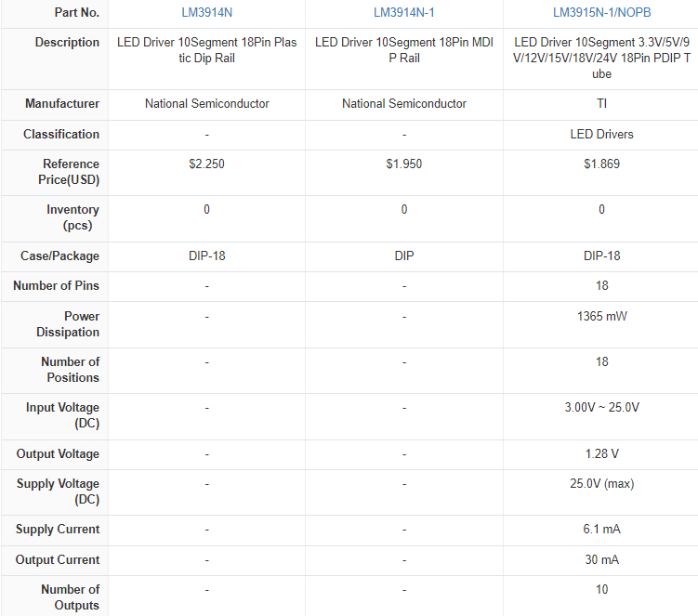Select the Description row header cell
Viewport: 698px width, 616px height.
[67, 43]
